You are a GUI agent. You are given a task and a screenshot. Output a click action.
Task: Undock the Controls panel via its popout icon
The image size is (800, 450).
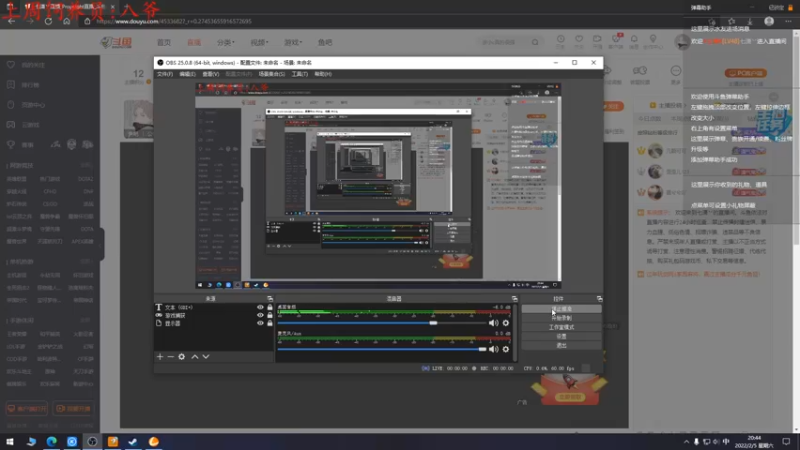pos(599,298)
